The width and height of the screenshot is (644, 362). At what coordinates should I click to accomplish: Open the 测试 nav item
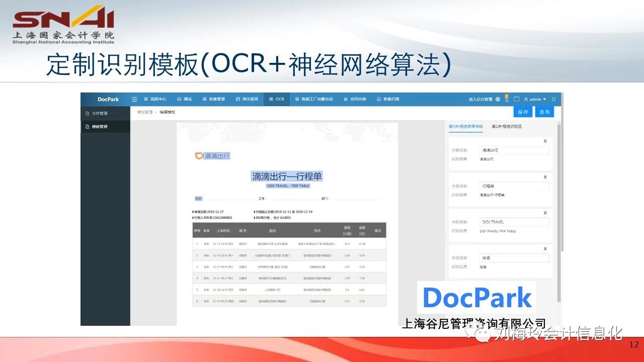[185, 99]
